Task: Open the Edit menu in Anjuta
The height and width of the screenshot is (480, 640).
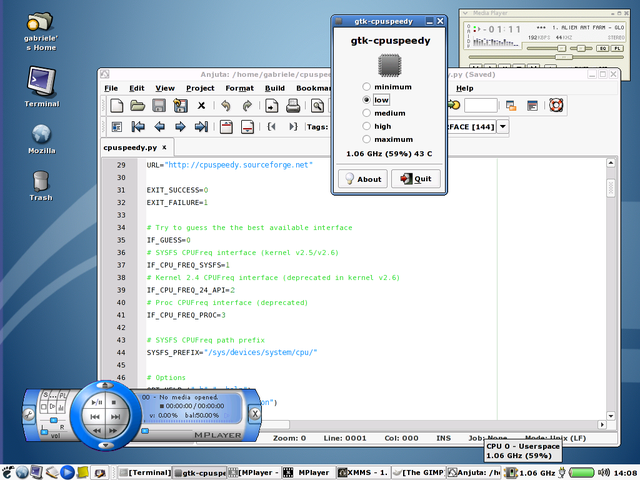Action: pyautogui.click(x=137, y=88)
